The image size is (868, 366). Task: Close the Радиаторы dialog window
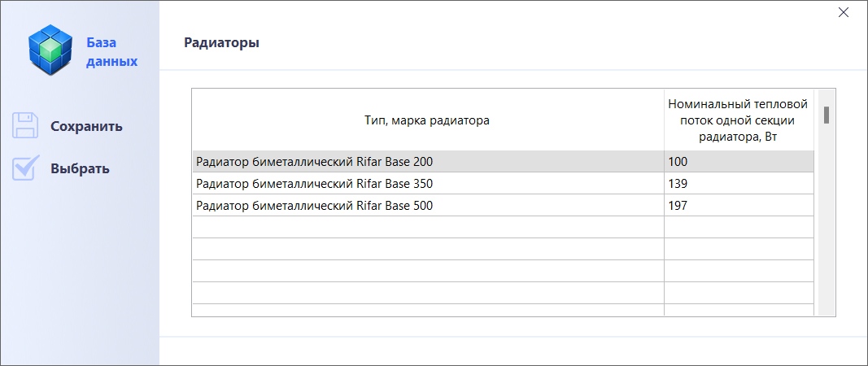tap(843, 13)
